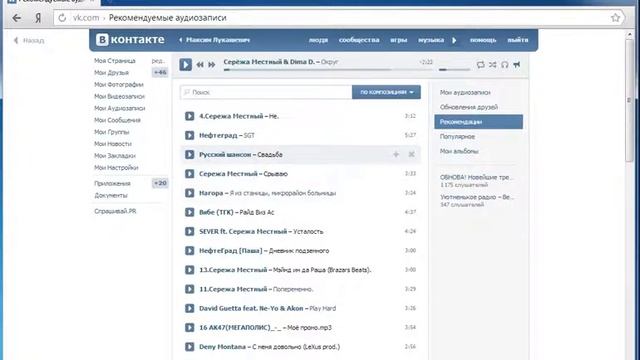Open 'Документы' in sidebar
Screen dimensions: 640x360
point(111,196)
